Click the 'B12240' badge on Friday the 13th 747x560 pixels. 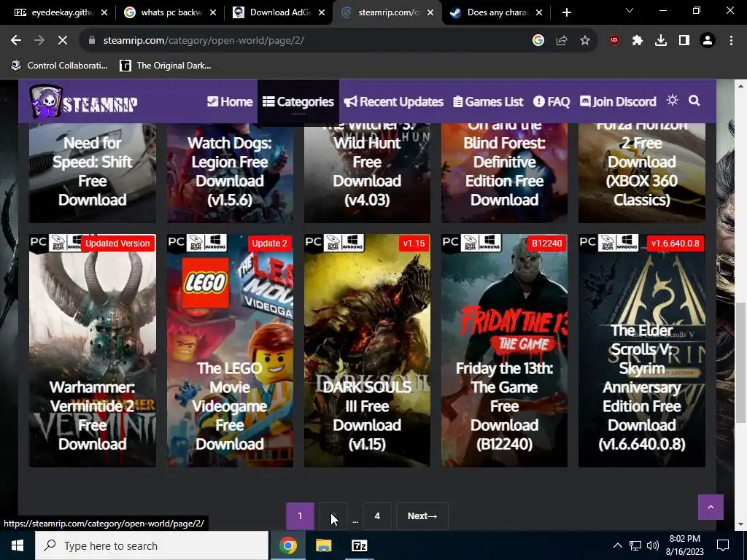tap(546, 244)
